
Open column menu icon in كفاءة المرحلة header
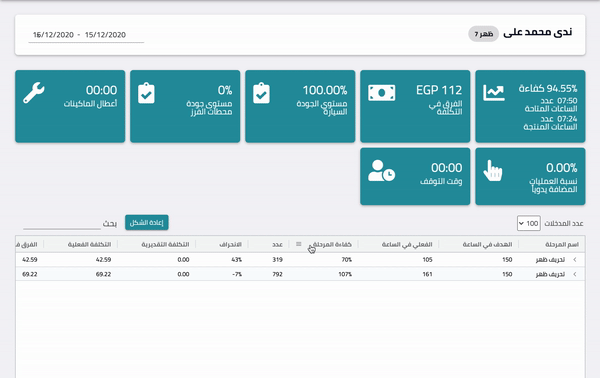click(x=298, y=244)
